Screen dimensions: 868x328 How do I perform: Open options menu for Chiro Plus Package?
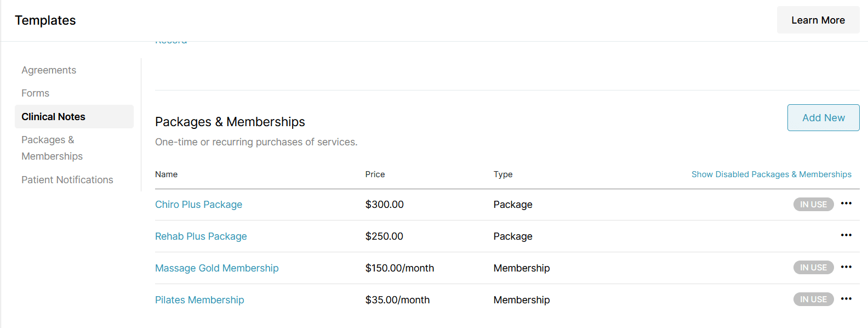click(846, 203)
